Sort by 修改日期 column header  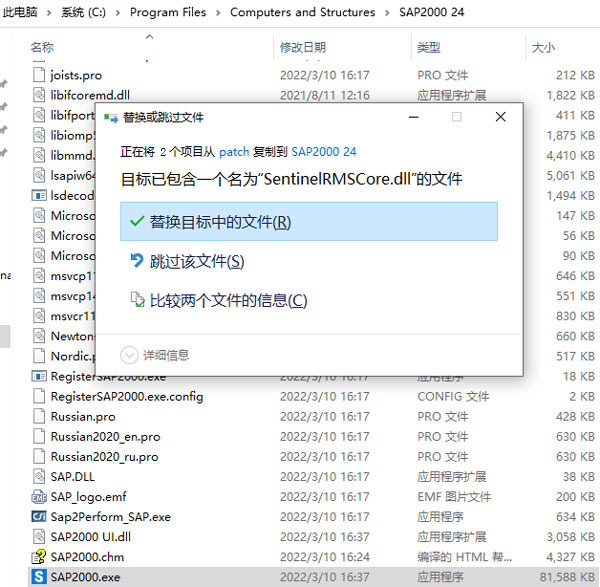(x=303, y=48)
